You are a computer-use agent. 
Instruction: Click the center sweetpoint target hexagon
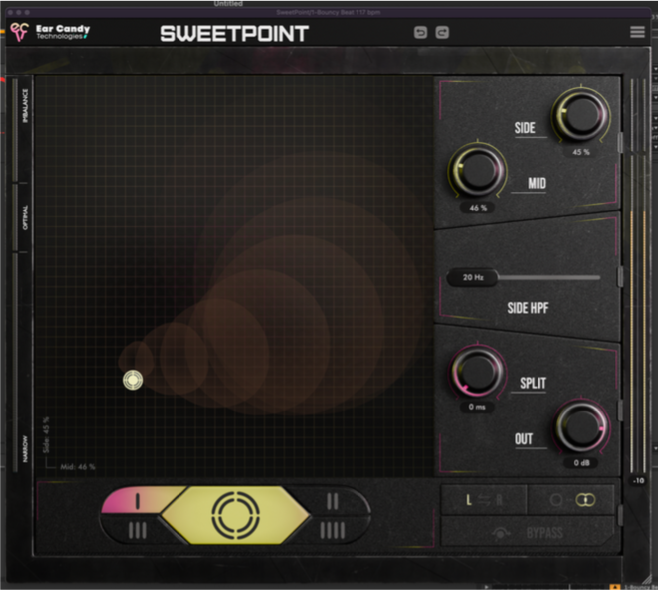(x=235, y=515)
